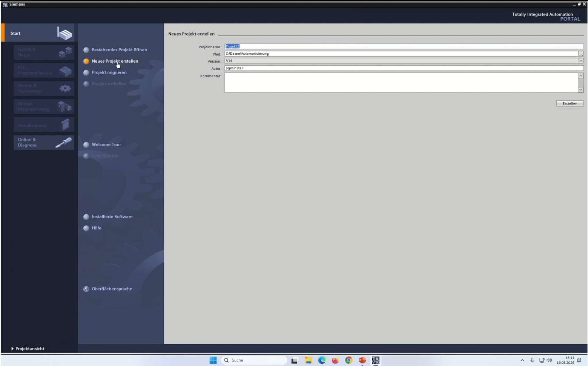
Task: Click inside the Kommentar text area
Action: 401,83
